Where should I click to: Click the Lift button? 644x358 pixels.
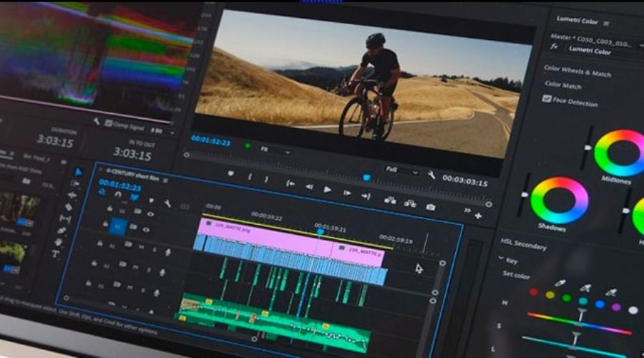click(390, 200)
